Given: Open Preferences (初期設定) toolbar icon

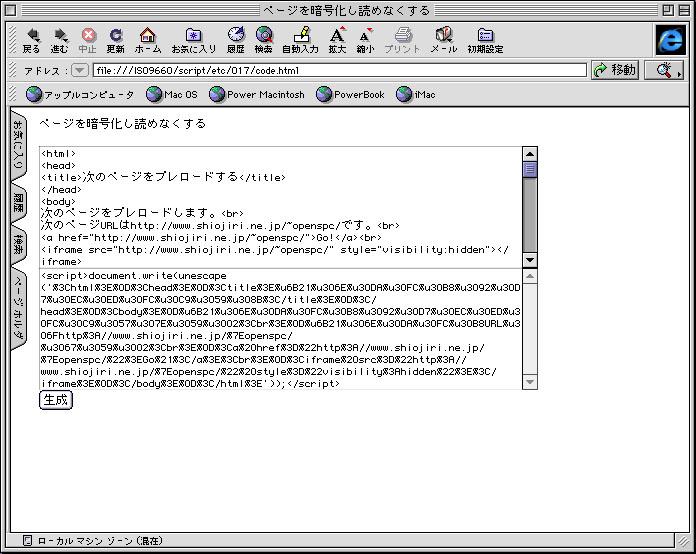Looking at the screenshot, I should 485,40.
